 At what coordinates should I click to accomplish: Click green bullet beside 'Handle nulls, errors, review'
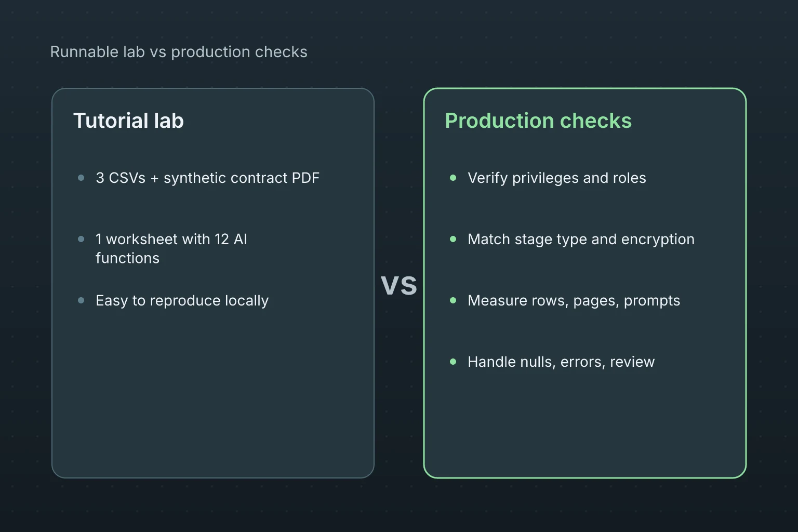(x=453, y=362)
